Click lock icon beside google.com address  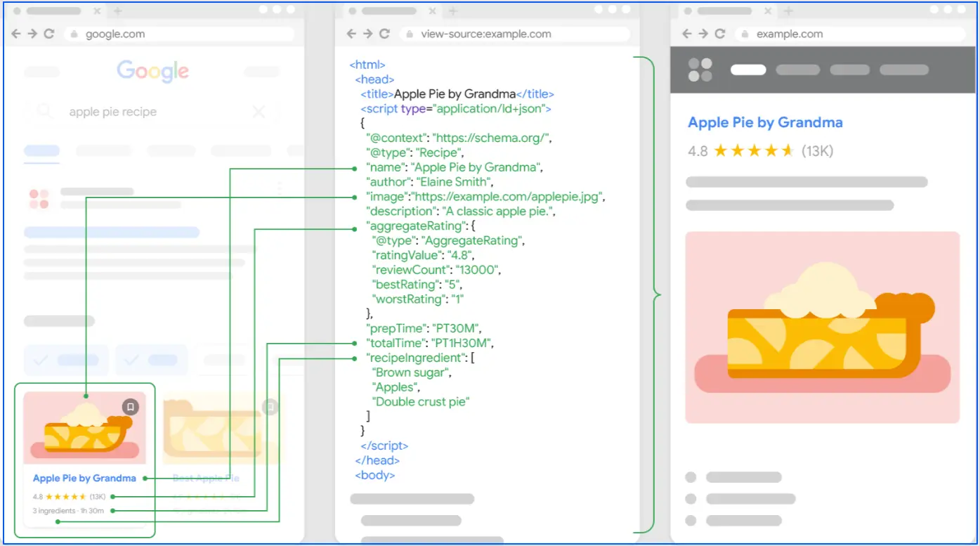pyautogui.click(x=75, y=34)
